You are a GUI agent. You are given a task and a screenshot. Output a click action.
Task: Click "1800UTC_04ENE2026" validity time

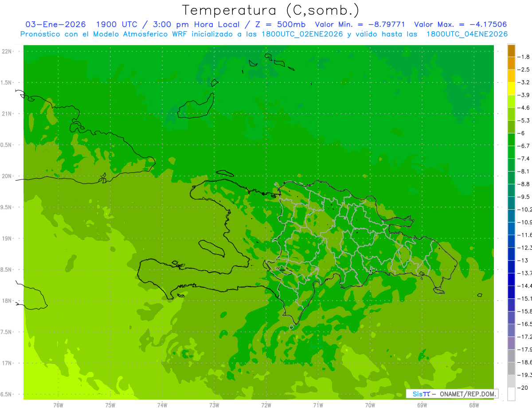click(467, 34)
